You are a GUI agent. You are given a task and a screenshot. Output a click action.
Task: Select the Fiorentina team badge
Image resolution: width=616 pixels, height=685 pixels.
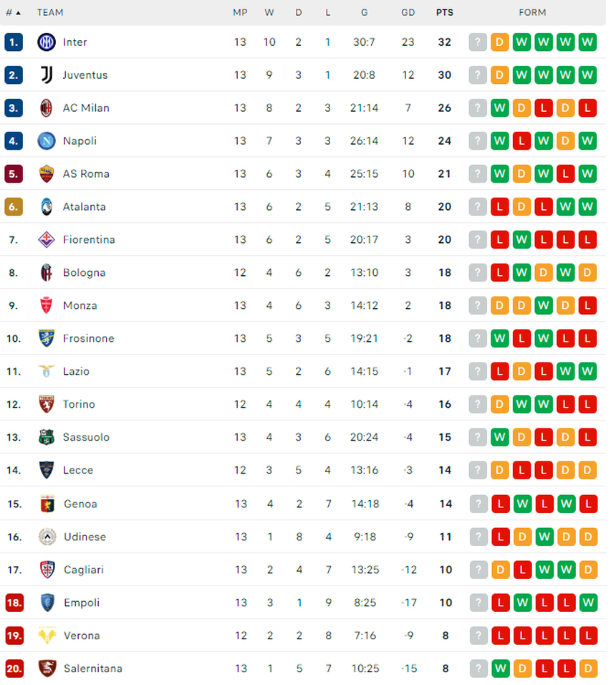click(x=46, y=239)
